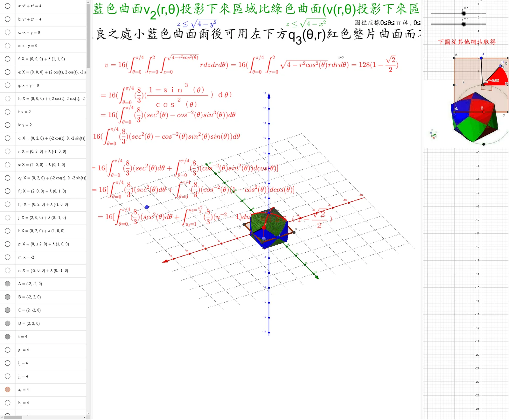The image size is (509, 420).
Task: Toggle visibility of plane k: y = 2
Action: [x=8, y=125]
